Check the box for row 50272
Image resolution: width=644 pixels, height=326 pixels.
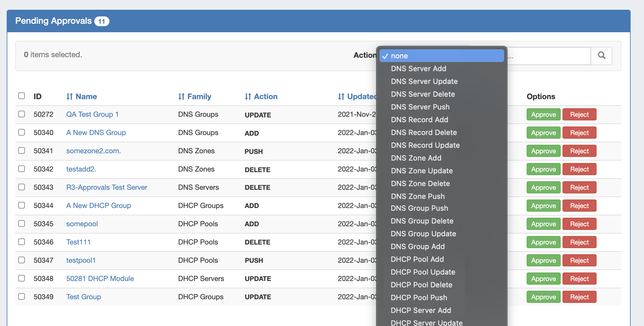22,114
